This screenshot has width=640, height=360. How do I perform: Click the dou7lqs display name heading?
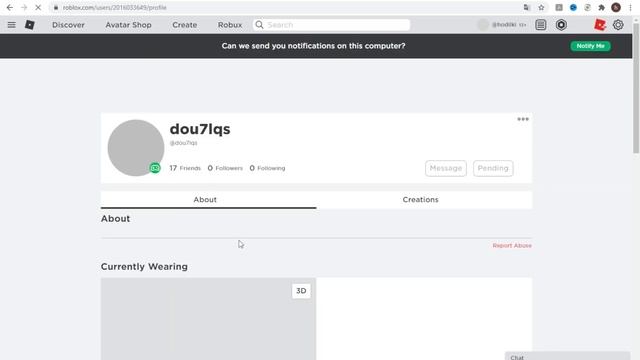[200, 129]
